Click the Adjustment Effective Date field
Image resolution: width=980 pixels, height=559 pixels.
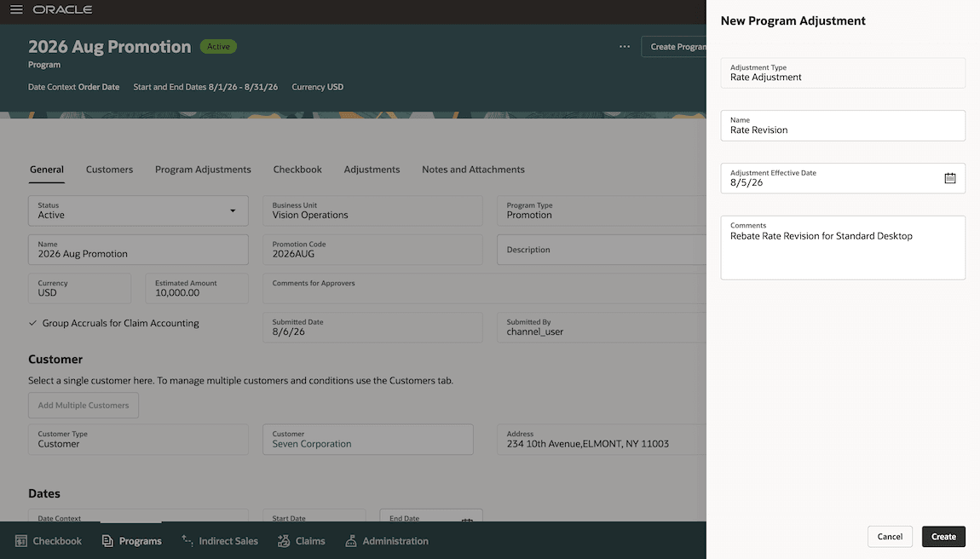coord(843,178)
